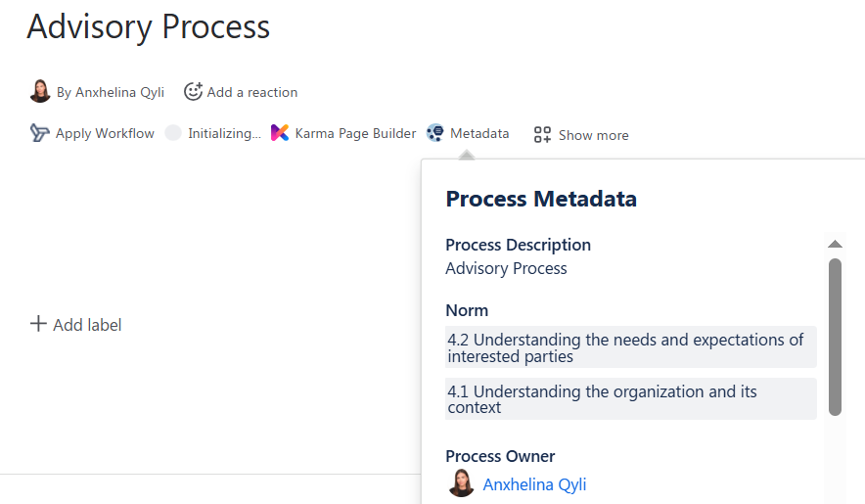Click the Metadata icon in the byline

(435, 133)
